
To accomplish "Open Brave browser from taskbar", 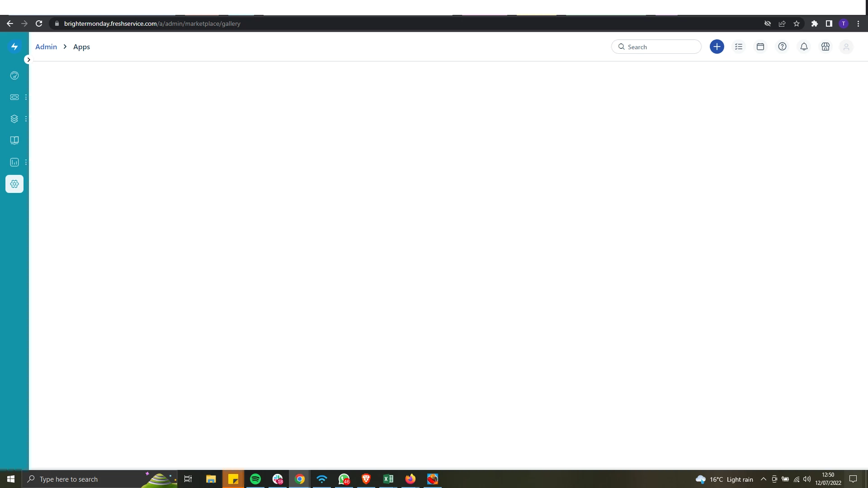I will coord(366,479).
